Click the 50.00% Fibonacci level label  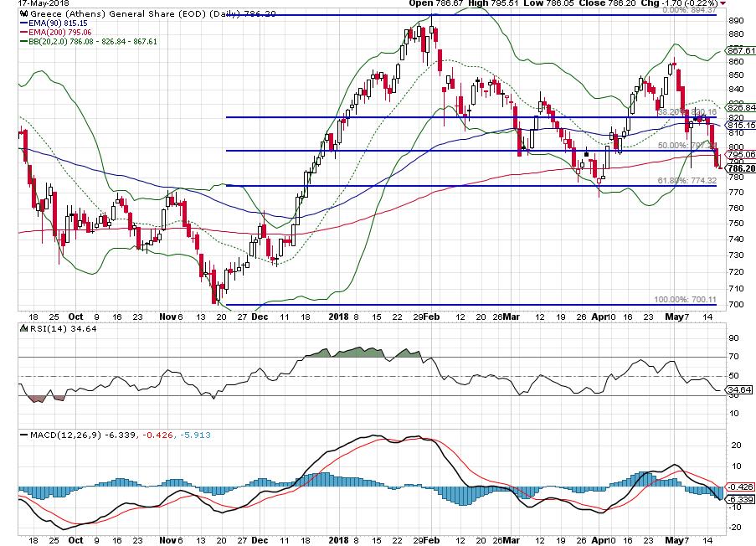click(687, 145)
